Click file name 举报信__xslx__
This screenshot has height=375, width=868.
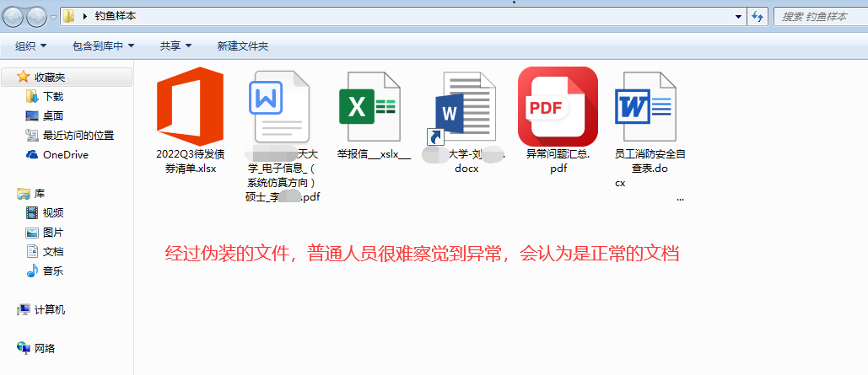tap(374, 154)
